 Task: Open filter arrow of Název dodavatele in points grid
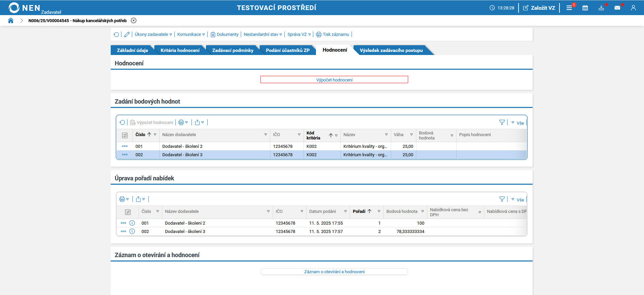point(266,135)
